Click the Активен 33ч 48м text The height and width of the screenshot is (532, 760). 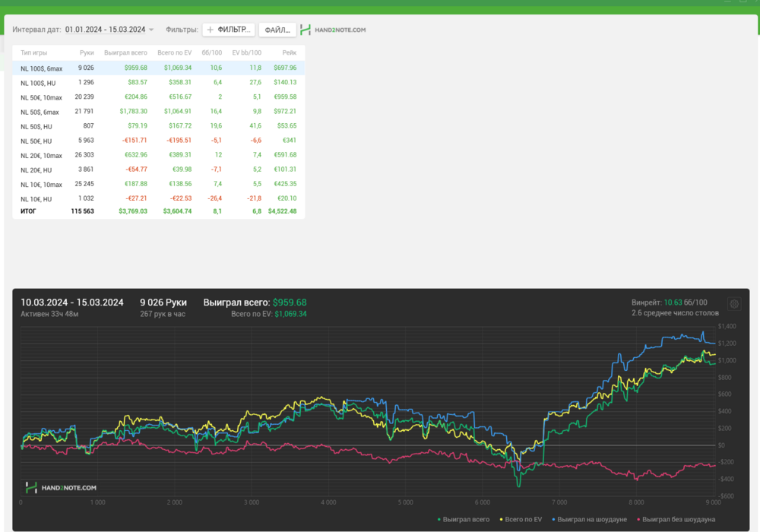[x=49, y=314]
